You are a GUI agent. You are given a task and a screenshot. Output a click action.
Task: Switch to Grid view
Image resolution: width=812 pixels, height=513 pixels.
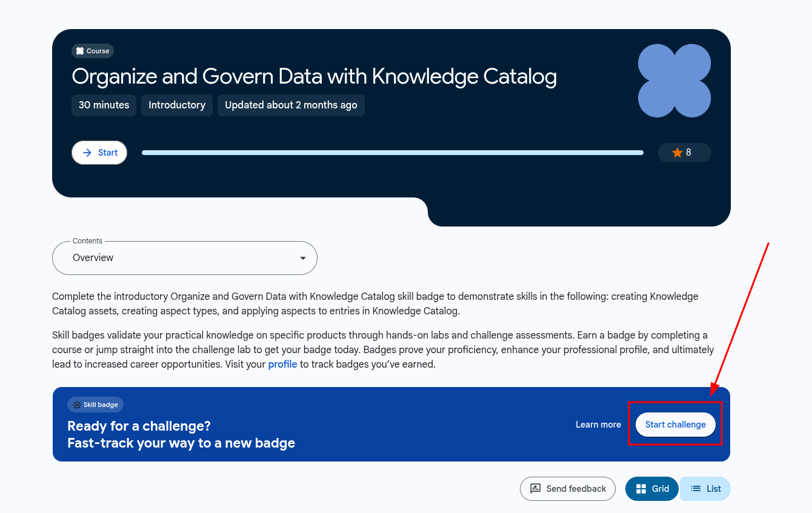(652, 489)
